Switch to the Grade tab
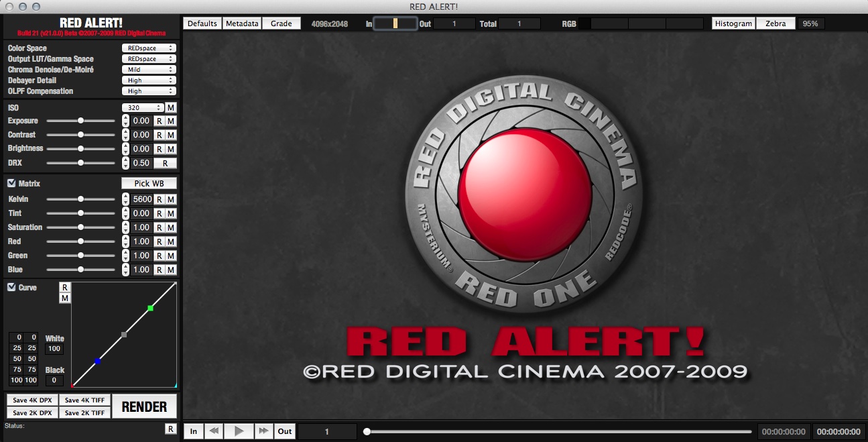 282,23
